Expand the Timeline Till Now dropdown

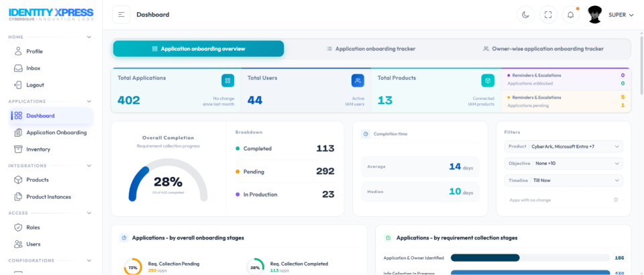(563, 180)
